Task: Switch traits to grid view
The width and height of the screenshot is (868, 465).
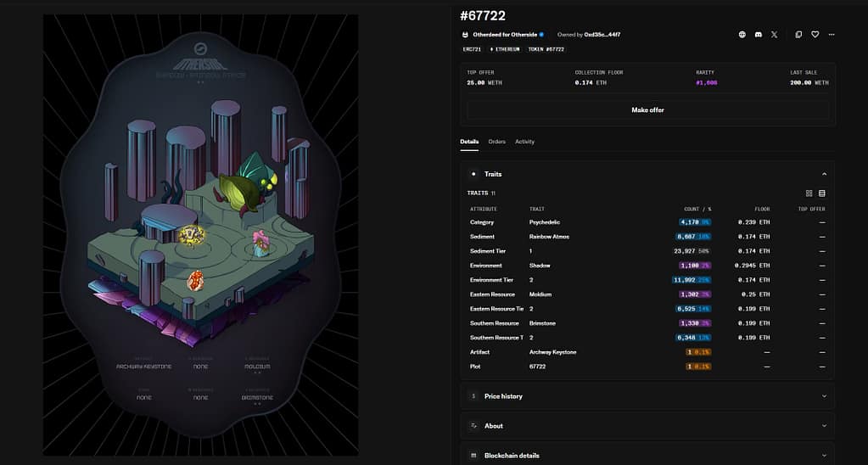Action: point(809,193)
